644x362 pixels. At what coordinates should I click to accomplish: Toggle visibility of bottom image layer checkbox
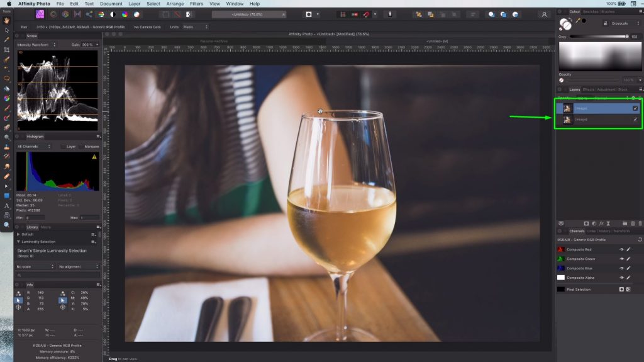coord(635,119)
